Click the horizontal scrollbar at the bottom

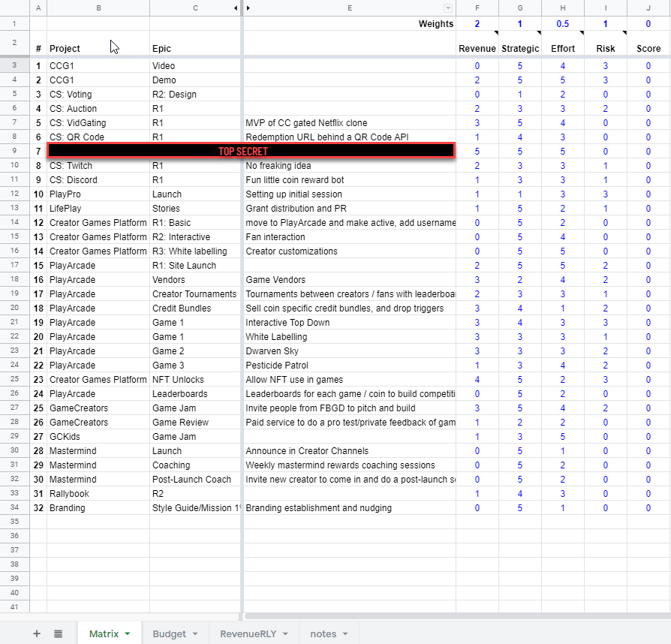click(x=457, y=616)
